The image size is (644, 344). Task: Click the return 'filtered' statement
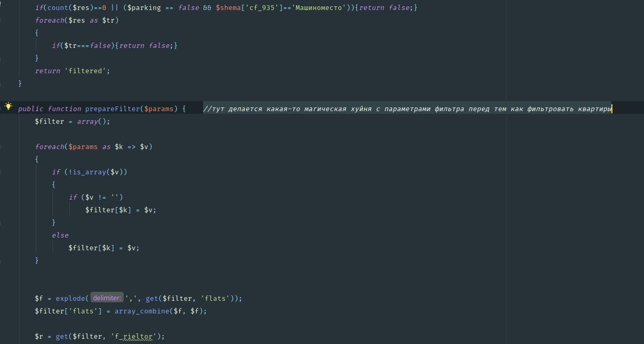click(x=73, y=71)
